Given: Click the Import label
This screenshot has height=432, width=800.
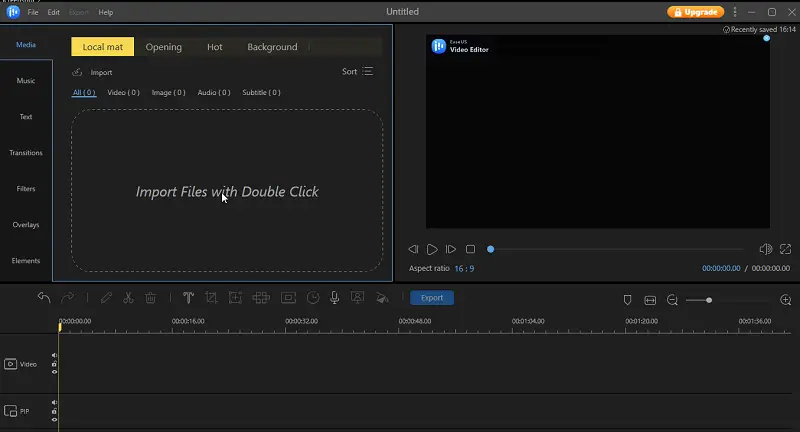Looking at the screenshot, I should [101, 72].
